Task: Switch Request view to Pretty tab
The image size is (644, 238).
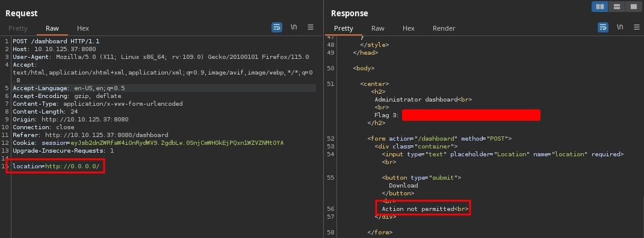Action: coord(18,28)
